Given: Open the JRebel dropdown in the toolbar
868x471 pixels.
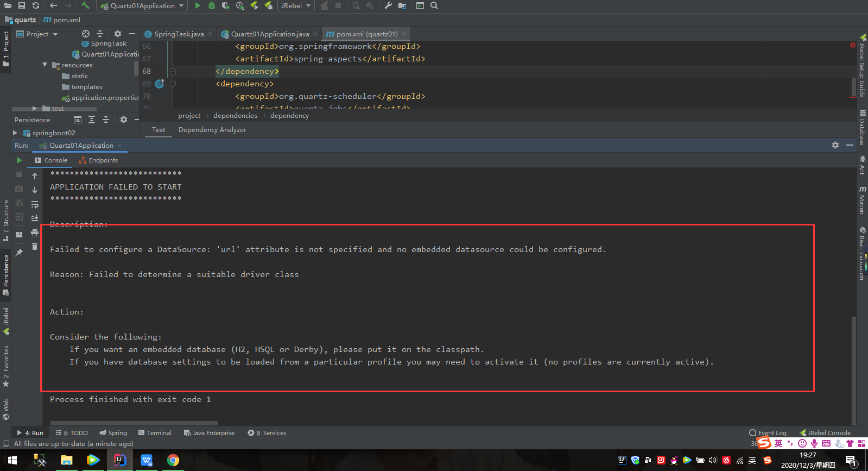Looking at the screenshot, I should point(296,5).
